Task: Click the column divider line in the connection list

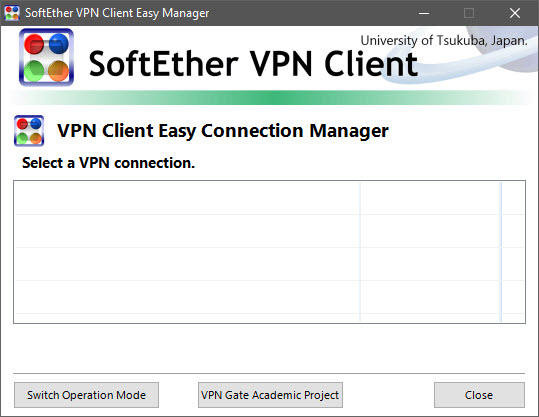Action: tap(360, 252)
